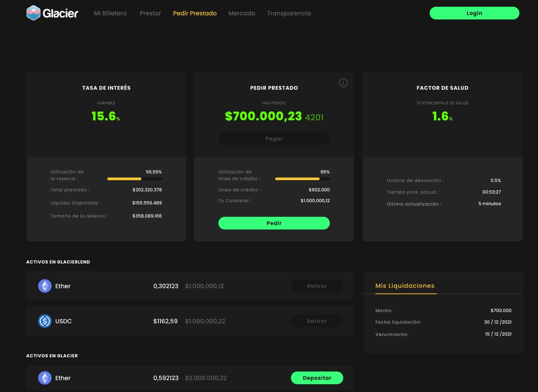
Task: Click the 15 / 12 /2021 vencimiento date
Action: [x=498, y=334]
